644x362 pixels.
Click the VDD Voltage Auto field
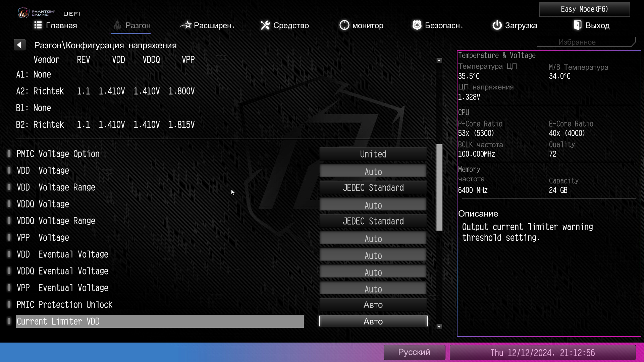373,171
